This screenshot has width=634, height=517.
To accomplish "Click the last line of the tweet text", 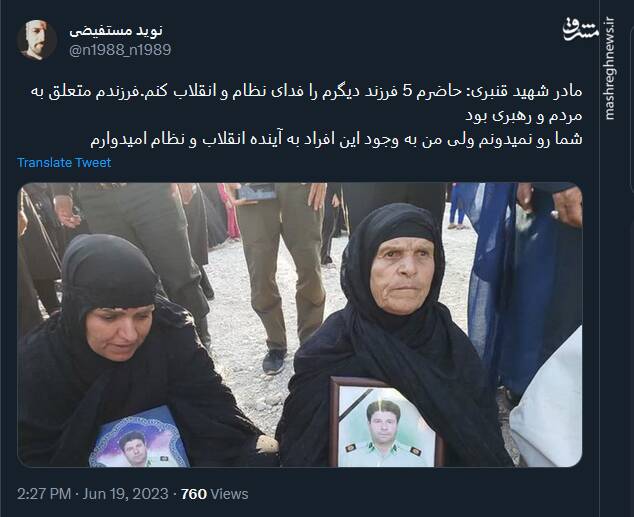I will point(336,139).
